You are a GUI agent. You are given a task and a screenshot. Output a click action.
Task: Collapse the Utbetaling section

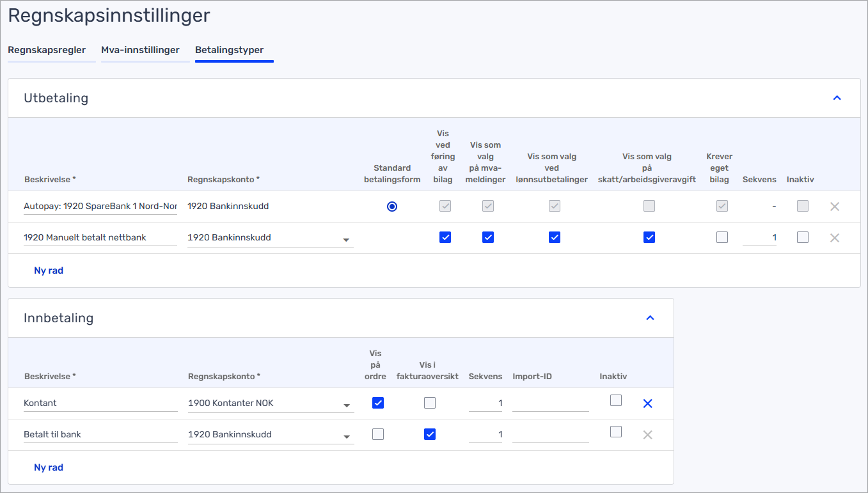[x=837, y=98]
